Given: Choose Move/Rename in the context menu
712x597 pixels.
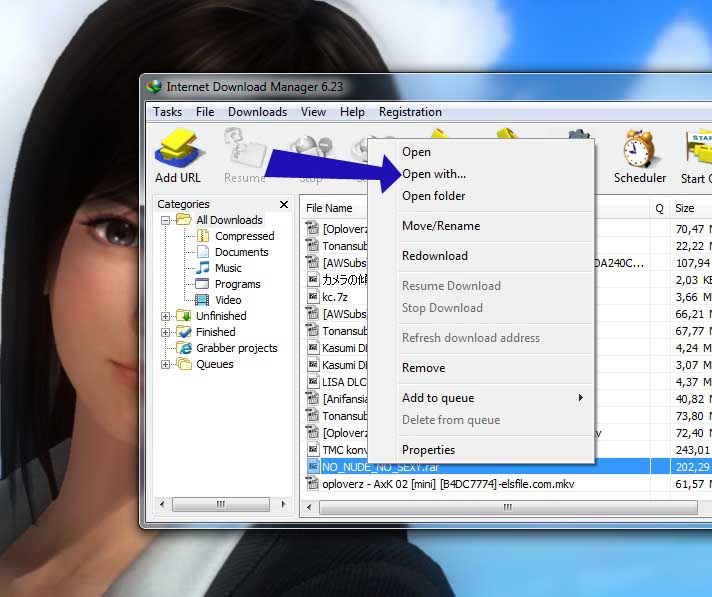Looking at the screenshot, I should click(x=481, y=226).
